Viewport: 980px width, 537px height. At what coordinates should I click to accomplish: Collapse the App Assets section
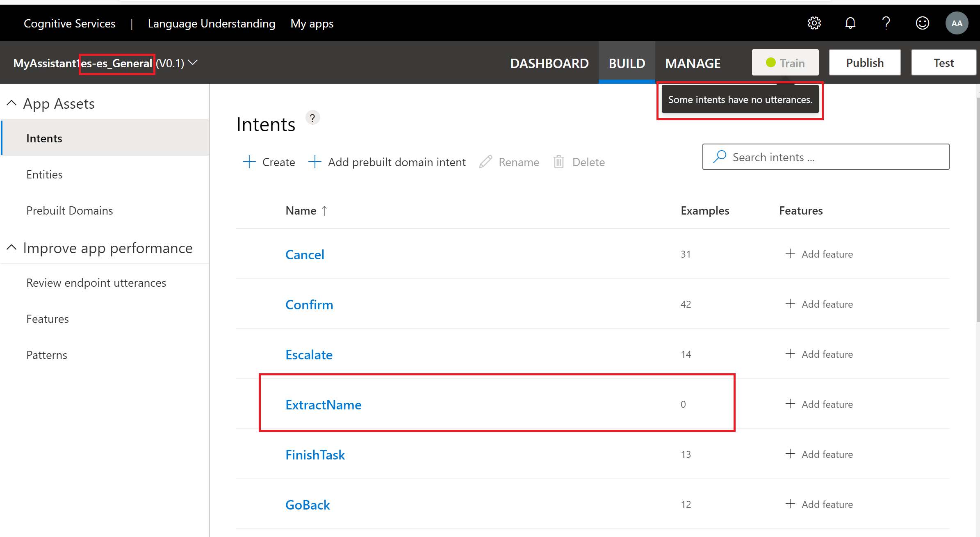click(x=11, y=103)
